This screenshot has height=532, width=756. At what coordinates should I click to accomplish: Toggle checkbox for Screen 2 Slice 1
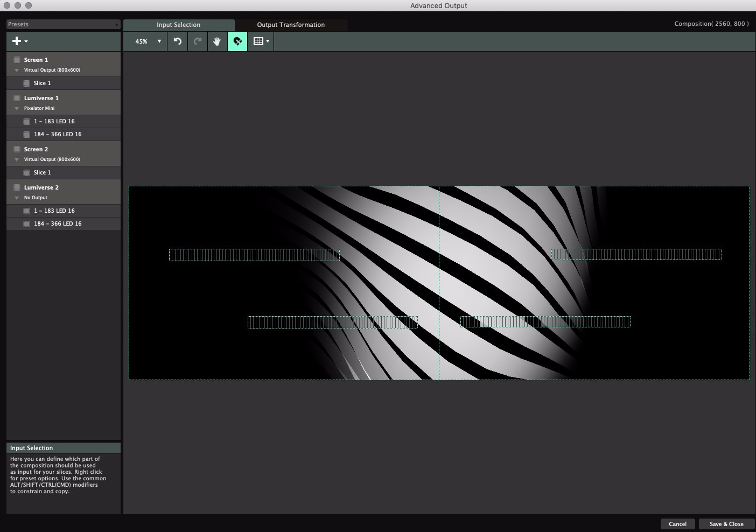(27, 173)
